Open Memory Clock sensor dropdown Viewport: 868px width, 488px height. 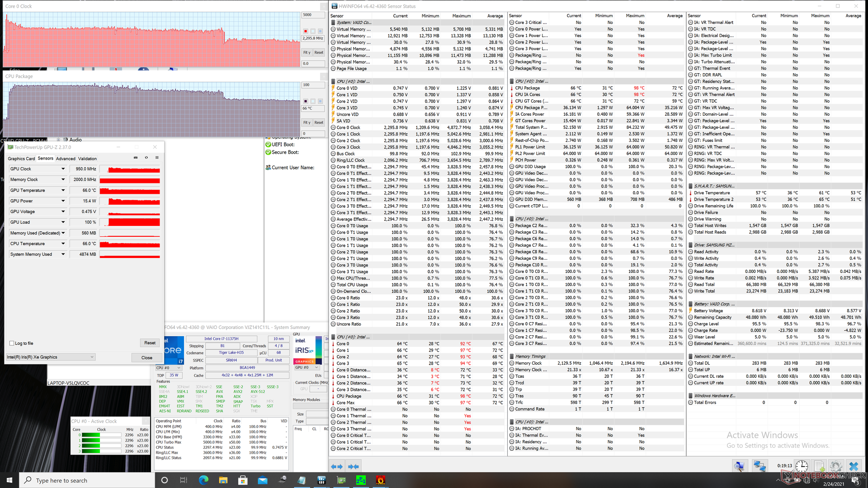63,179
